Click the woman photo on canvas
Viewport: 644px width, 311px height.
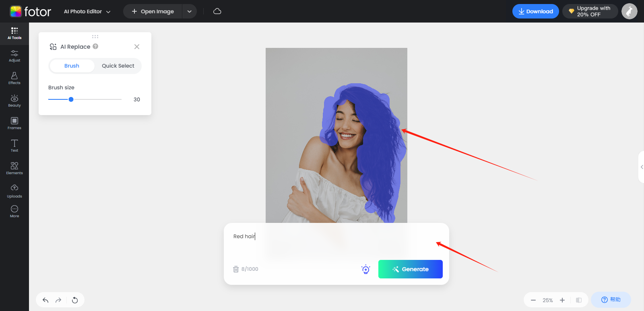tap(336, 135)
